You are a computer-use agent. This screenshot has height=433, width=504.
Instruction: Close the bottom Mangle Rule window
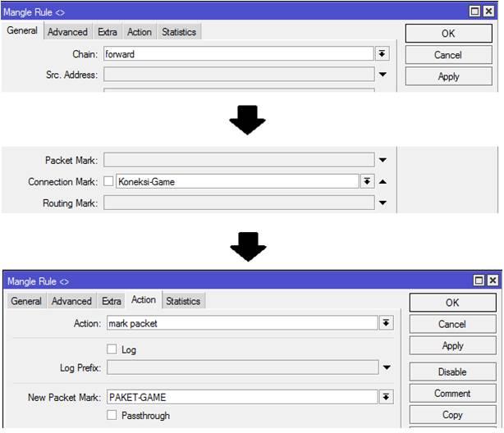point(493,280)
